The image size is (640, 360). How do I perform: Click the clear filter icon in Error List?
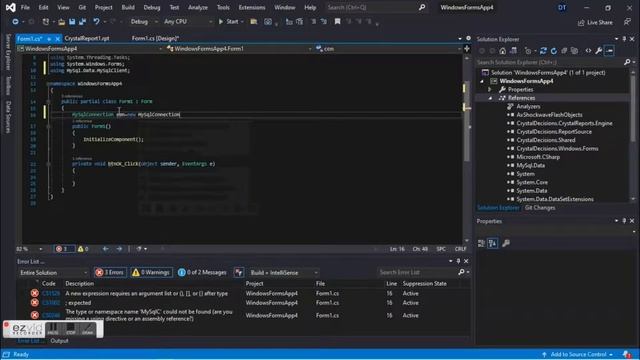pyautogui.click(x=239, y=273)
